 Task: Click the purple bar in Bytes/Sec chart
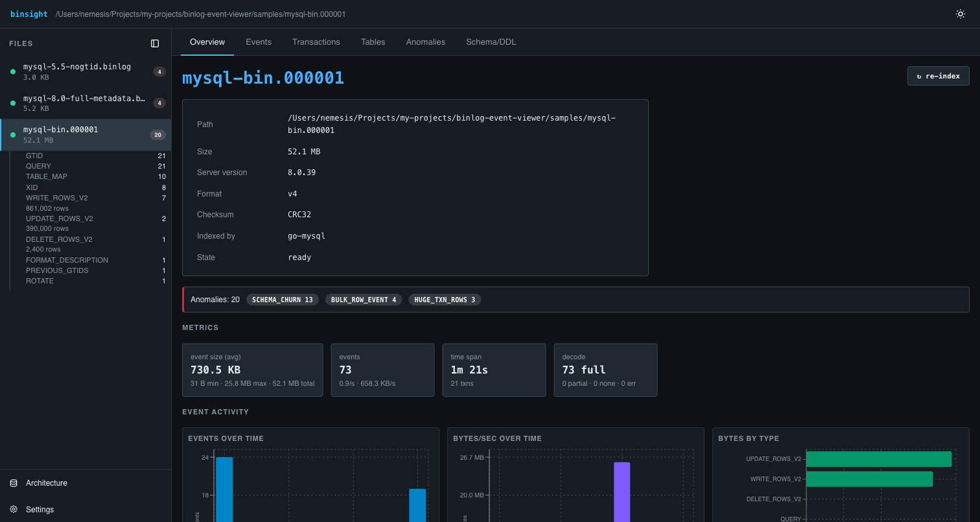(622, 492)
